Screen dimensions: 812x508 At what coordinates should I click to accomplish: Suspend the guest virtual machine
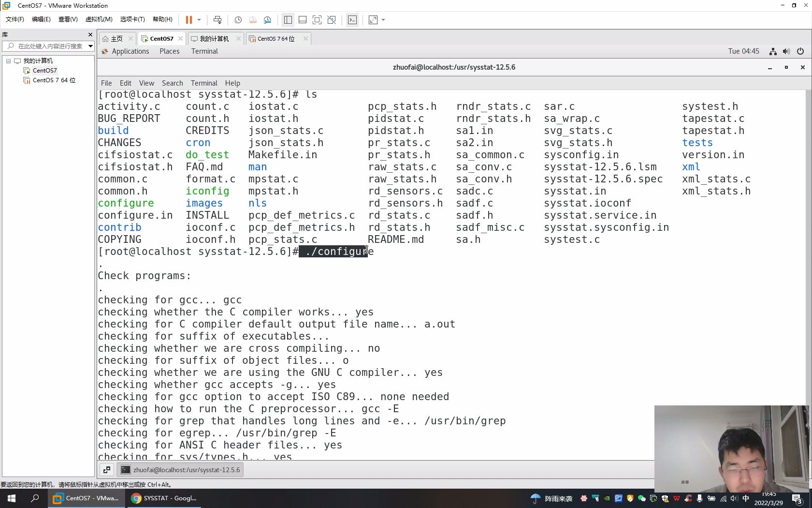189,20
